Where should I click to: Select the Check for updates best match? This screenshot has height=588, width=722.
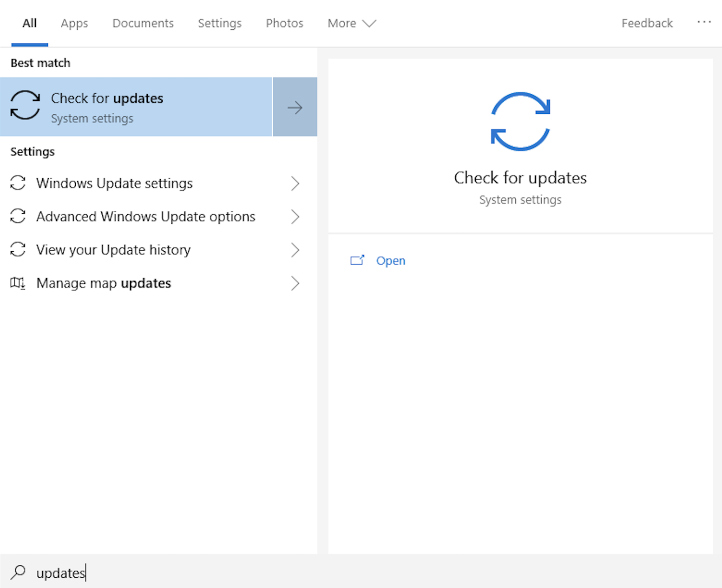point(136,107)
